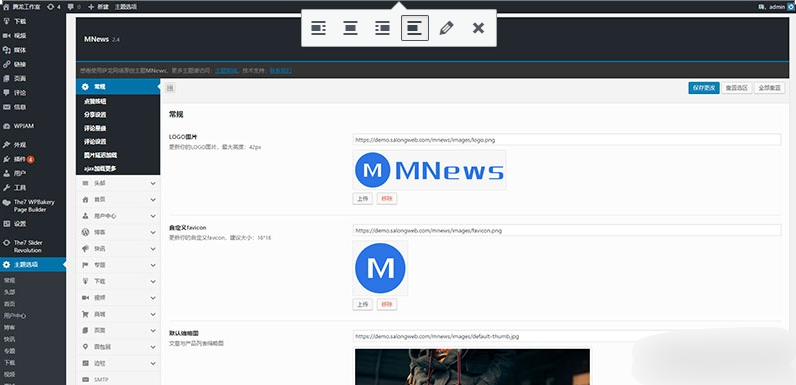Expand the 快讯 section chevron in options panel
The width and height of the screenshot is (796, 385).
click(153, 249)
